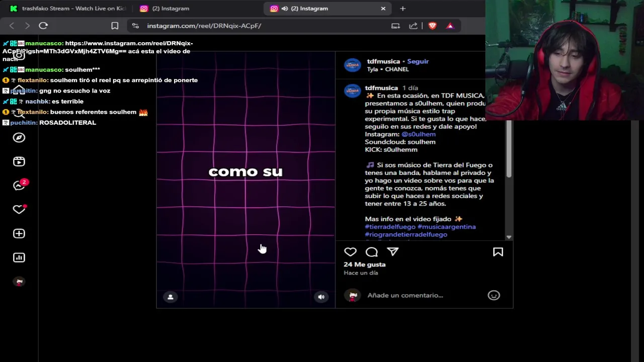Click the install app icon in address bar

coord(395,26)
